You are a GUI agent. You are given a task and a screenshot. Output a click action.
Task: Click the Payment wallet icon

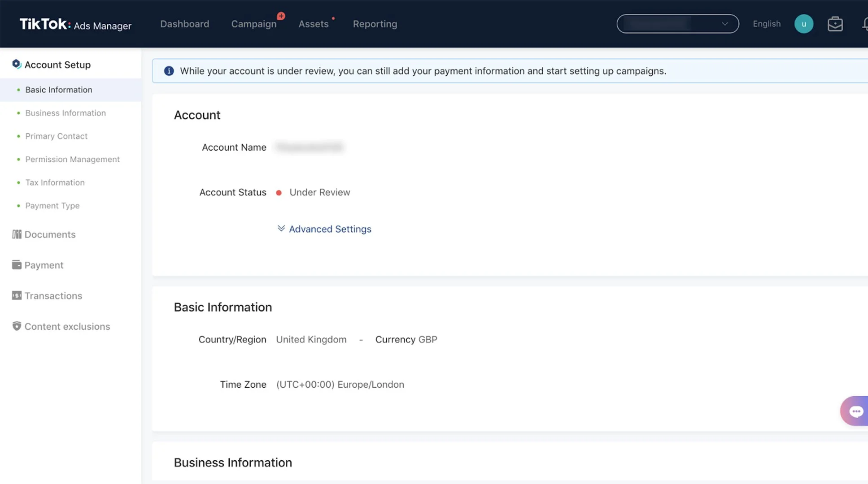17,265
